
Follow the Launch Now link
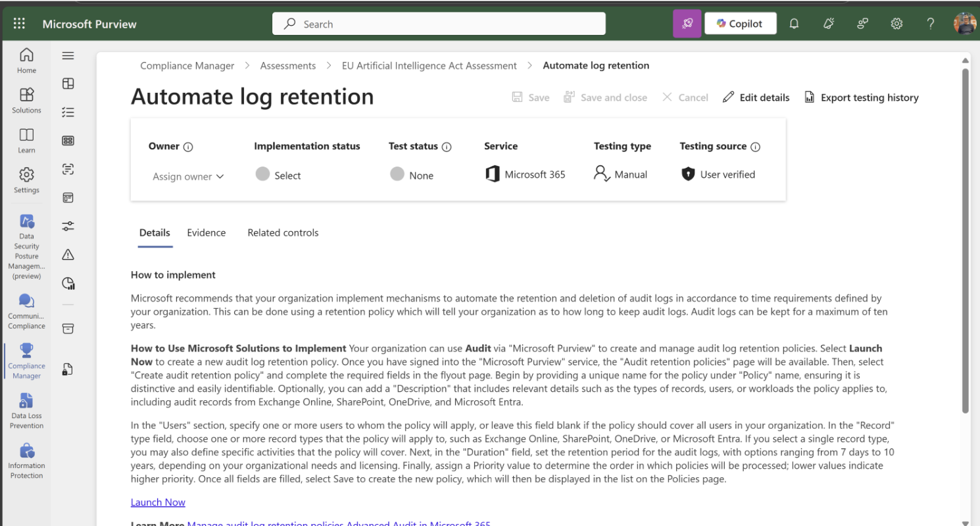(158, 502)
